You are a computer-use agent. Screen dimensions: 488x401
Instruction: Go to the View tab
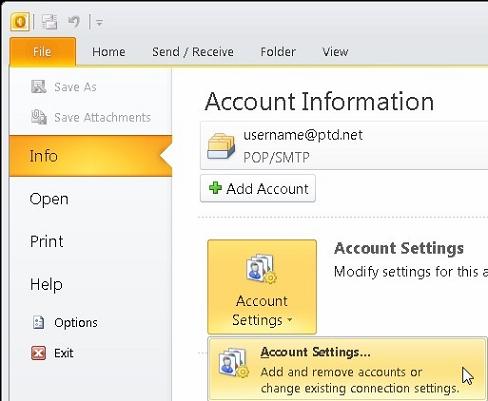click(335, 52)
